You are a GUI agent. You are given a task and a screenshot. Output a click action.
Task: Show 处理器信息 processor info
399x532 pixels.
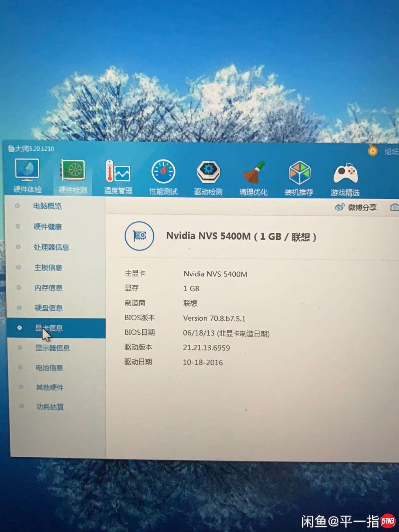pyautogui.click(x=51, y=247)
